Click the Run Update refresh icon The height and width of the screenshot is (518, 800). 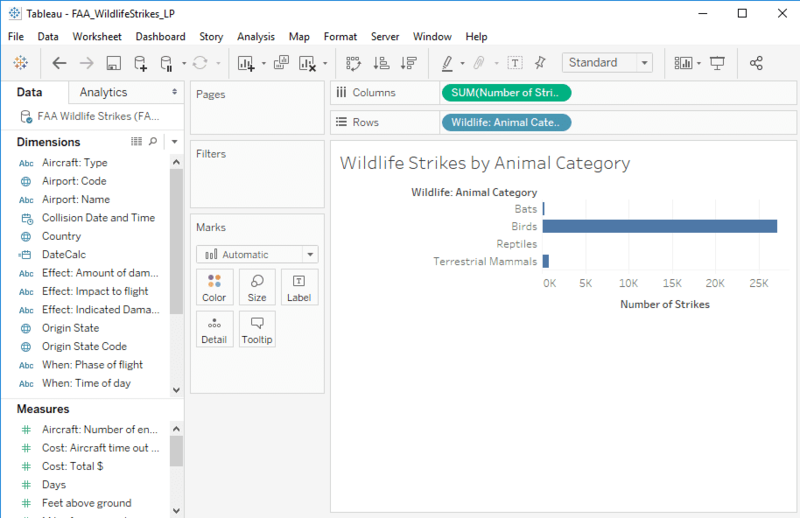tap(200, 63)
